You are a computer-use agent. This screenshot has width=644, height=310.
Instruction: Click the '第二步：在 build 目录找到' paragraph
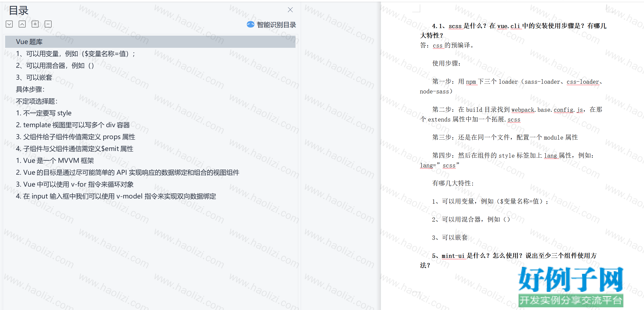tap(511, 114)
